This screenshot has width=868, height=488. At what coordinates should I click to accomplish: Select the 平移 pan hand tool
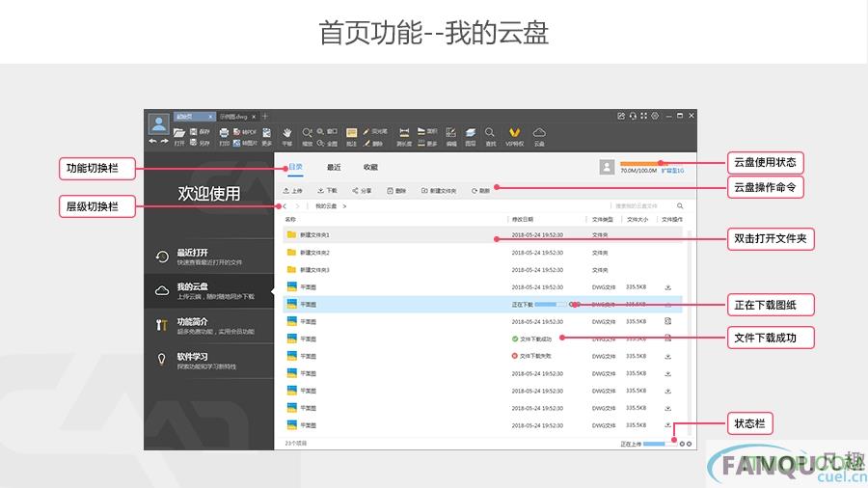point(286,137)
